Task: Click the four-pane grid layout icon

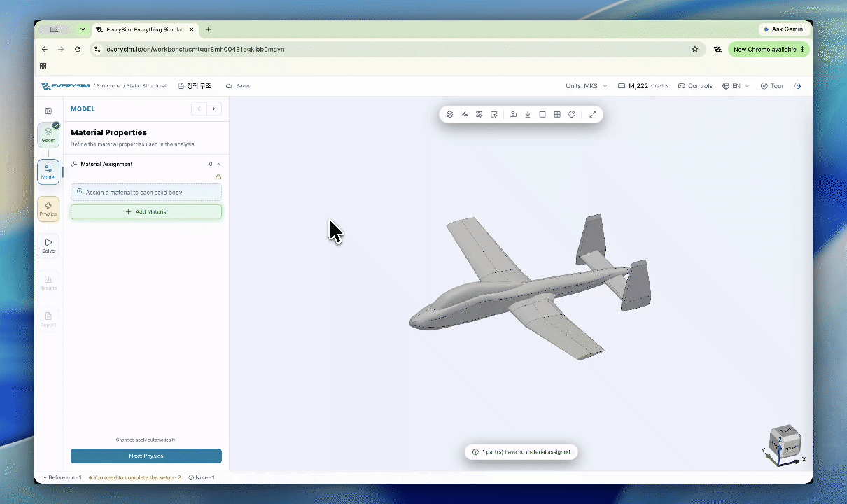Action: coord(557,114)
